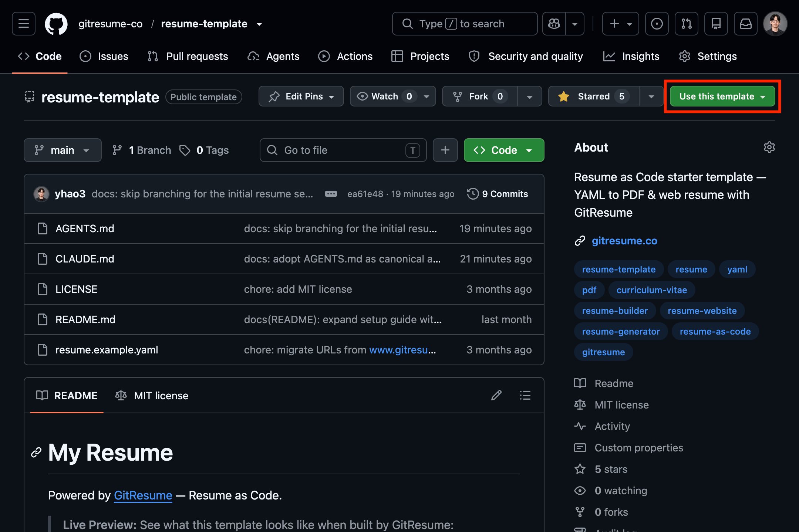
Task: Open Custom properties in sidebar
Action: pyautogui.click(x=639, y=448)
